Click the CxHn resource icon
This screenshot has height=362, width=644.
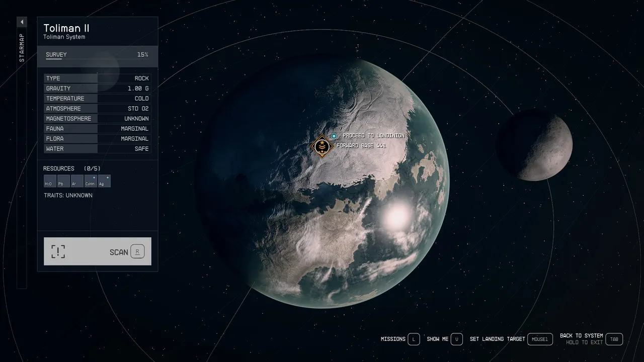[91, 181]
